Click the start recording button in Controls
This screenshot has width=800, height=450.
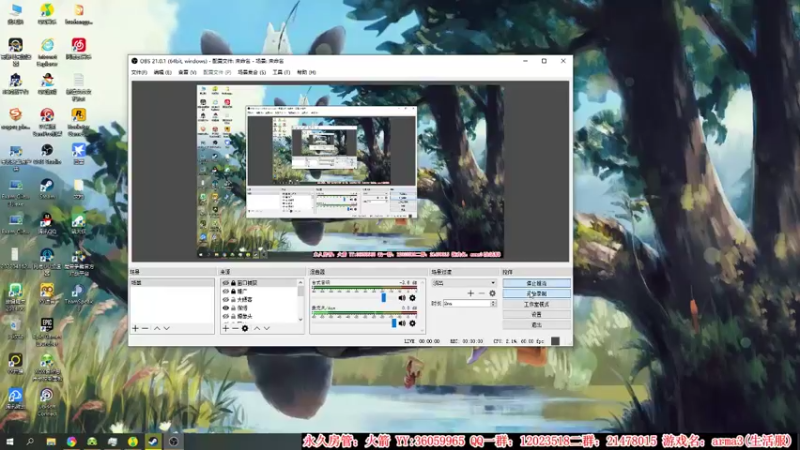pyautogui.click(x=537, y=293)
